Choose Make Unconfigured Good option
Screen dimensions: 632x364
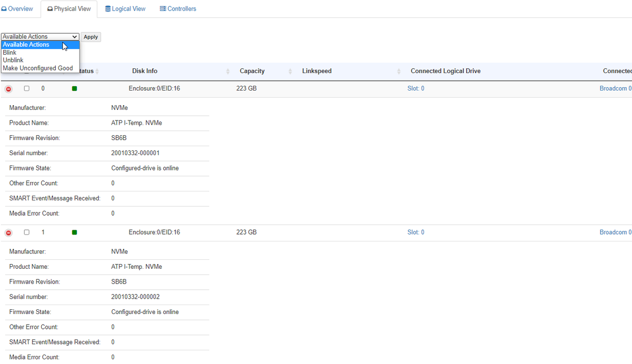(x=40, y=68)
